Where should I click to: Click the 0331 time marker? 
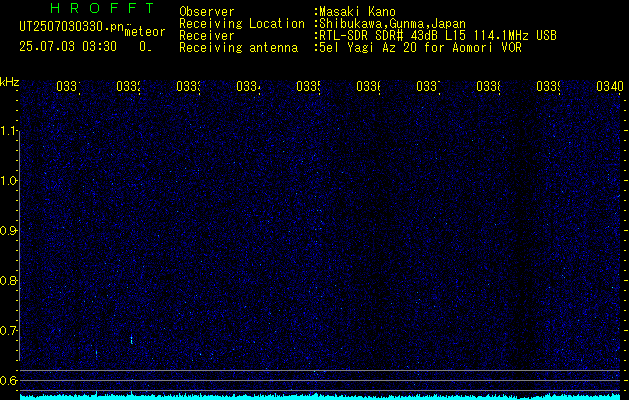[x=68, y=86]
